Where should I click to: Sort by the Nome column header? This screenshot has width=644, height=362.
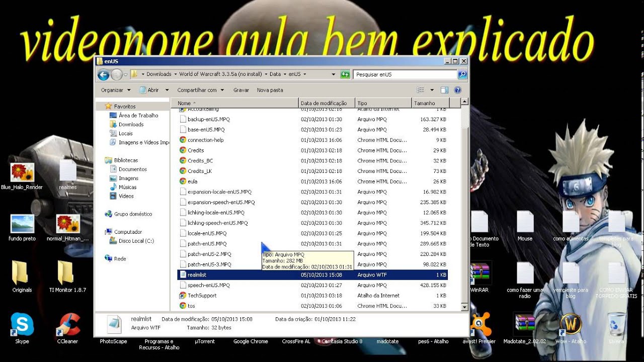235,103
